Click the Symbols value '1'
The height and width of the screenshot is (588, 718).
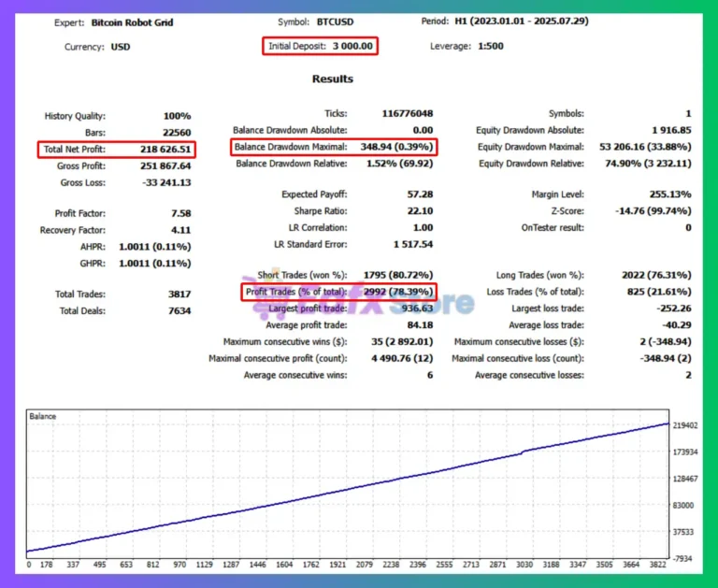click(x=688, y=113)
